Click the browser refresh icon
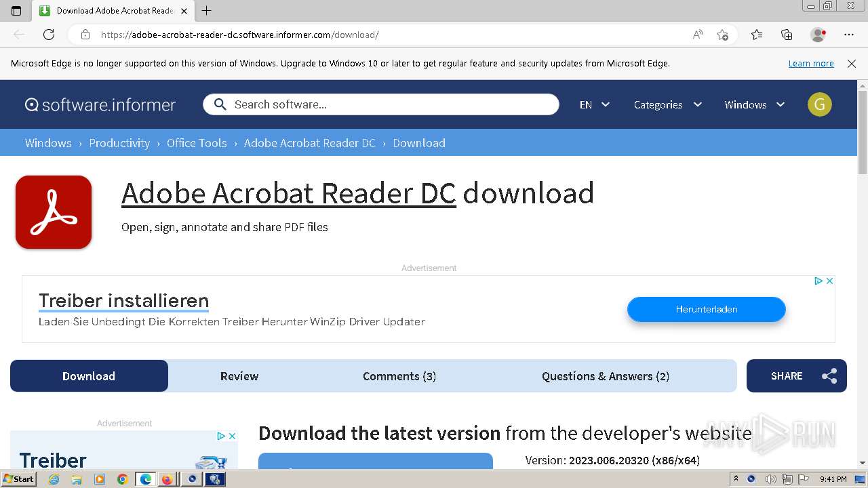 [x=49, y=35]
